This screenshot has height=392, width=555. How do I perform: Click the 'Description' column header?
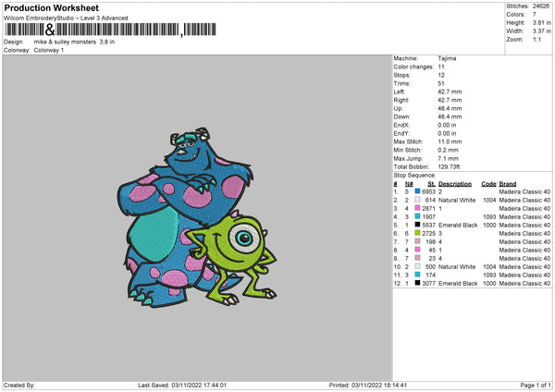click(x=455, y=184)
